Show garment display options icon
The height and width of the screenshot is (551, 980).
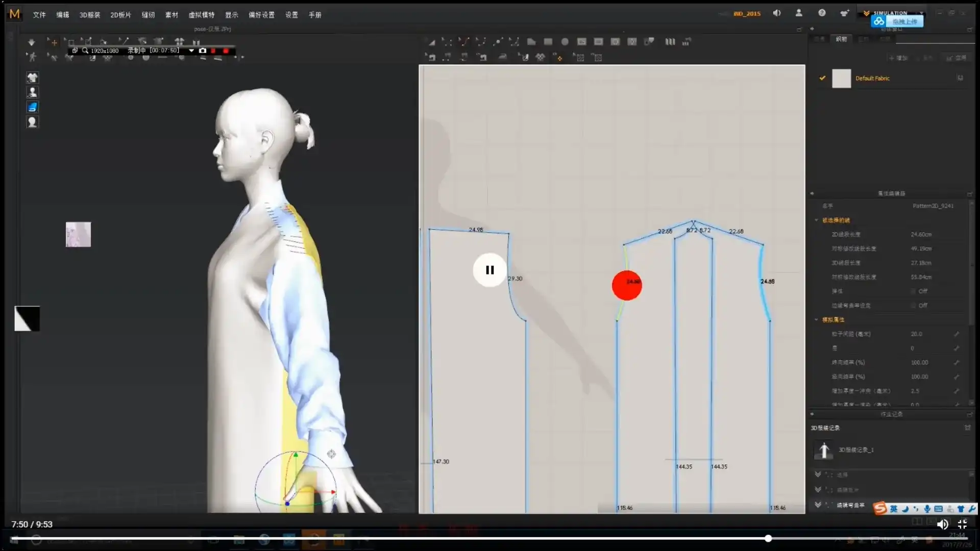(32, 78)
